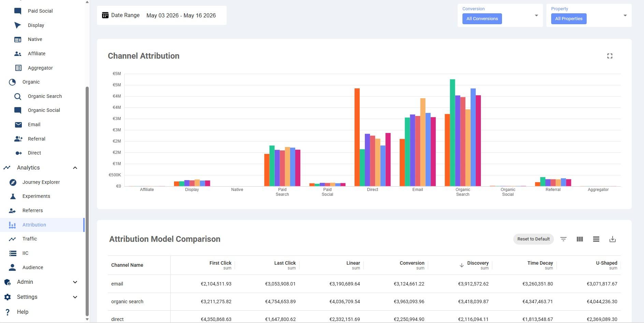Click the Experiments flask icon
644x323 pixels.
coord(13,196)
